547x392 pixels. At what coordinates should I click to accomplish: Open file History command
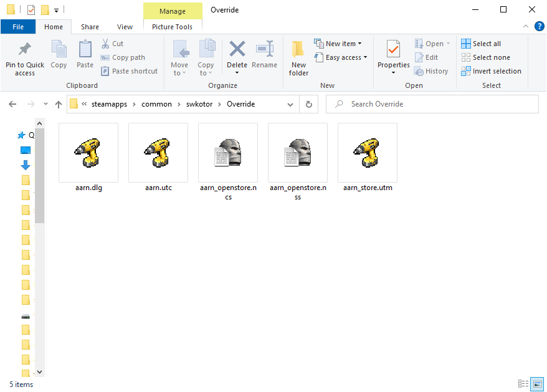point(431,71)
